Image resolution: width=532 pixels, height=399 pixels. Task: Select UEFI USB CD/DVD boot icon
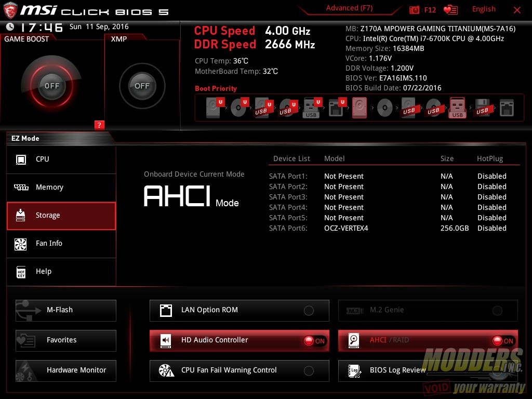tap(288, 108)
